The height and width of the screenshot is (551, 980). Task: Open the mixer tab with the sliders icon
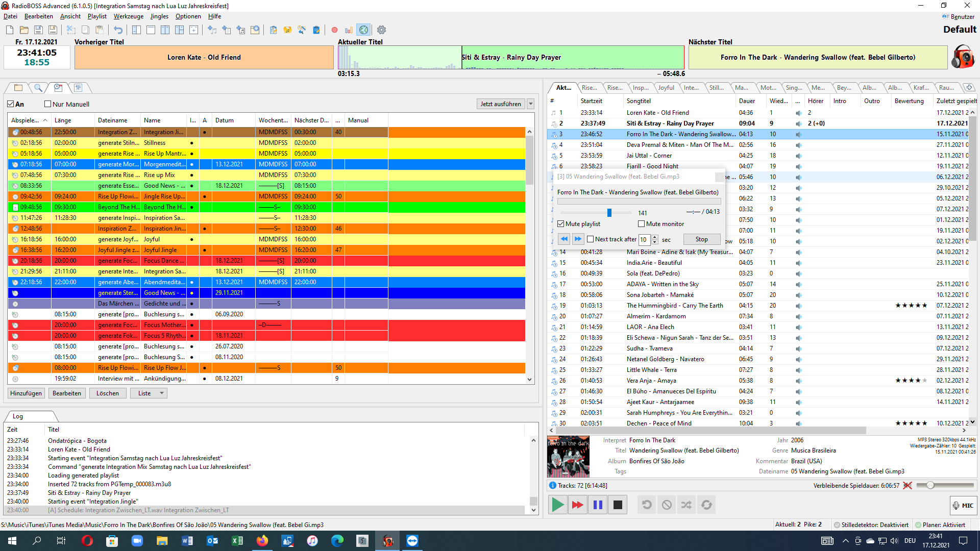(78, 88)
